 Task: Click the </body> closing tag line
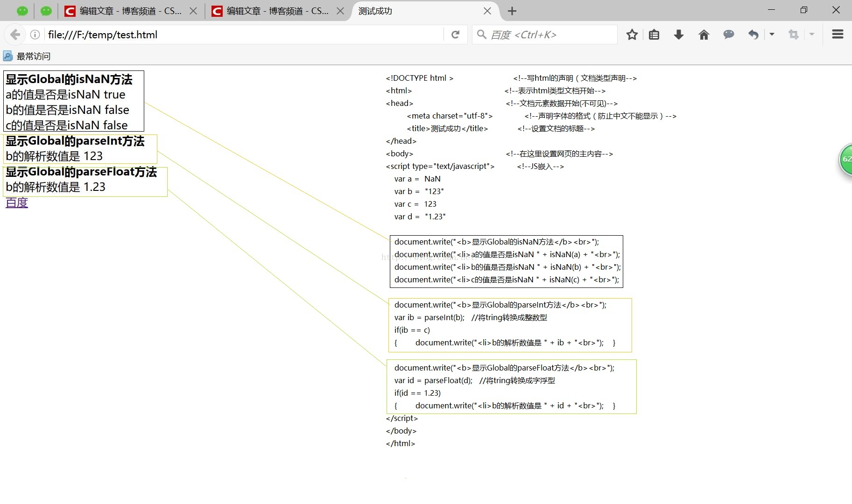click(x=401, y=431)
